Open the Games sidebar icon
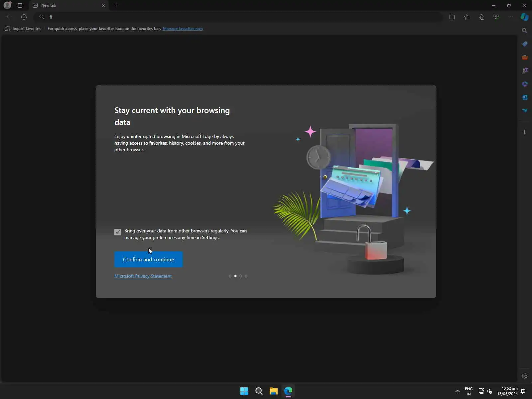This screenshot has width=532, height=399. tap(525, 70)
